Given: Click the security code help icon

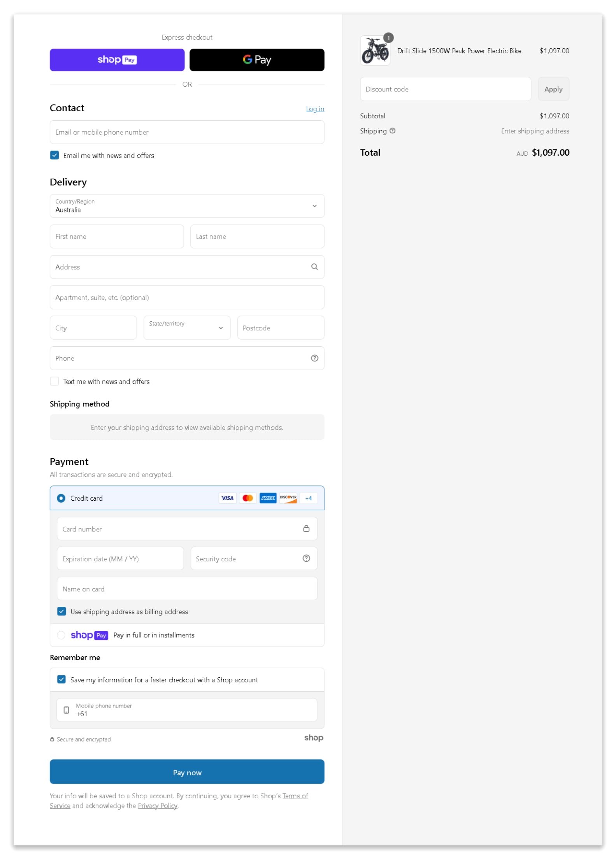Looking at the screenshot, I should click(306, 559).
